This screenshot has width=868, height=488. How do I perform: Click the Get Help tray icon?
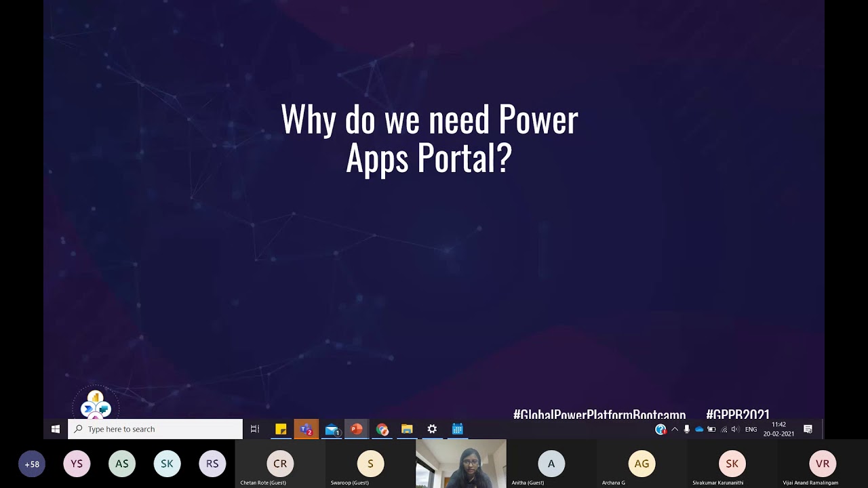pyautogui.click(x=660, y=429)
